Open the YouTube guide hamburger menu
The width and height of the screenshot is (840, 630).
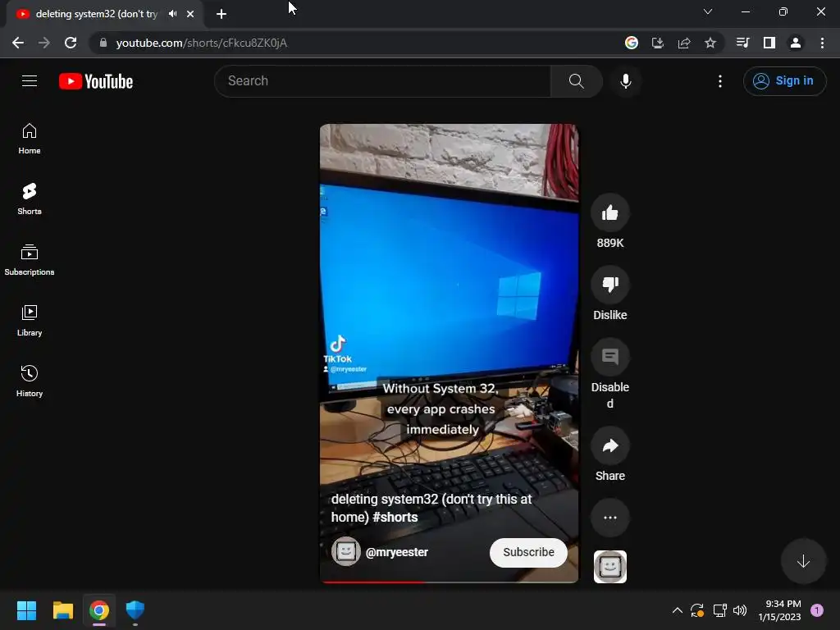(x=30, y=81)
